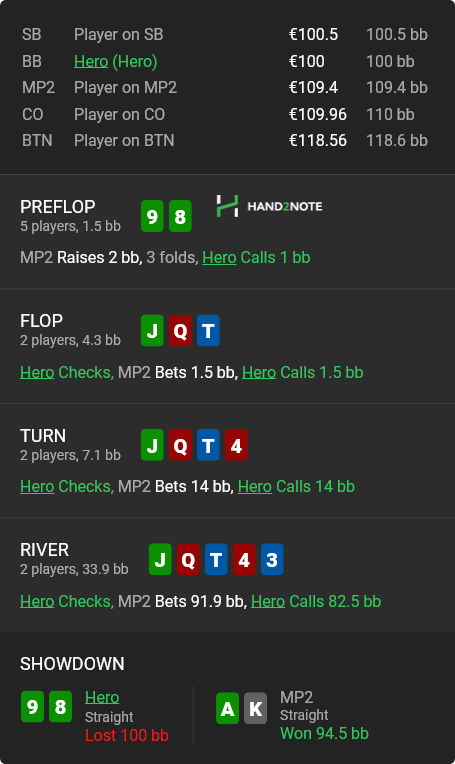The image size is (455, 764).
Task: Select the Player on BTN row
Action: (225, 140)
